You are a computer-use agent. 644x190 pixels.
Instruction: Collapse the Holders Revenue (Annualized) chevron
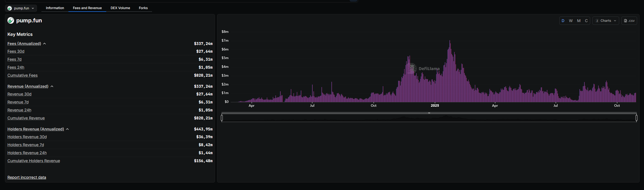67,129
